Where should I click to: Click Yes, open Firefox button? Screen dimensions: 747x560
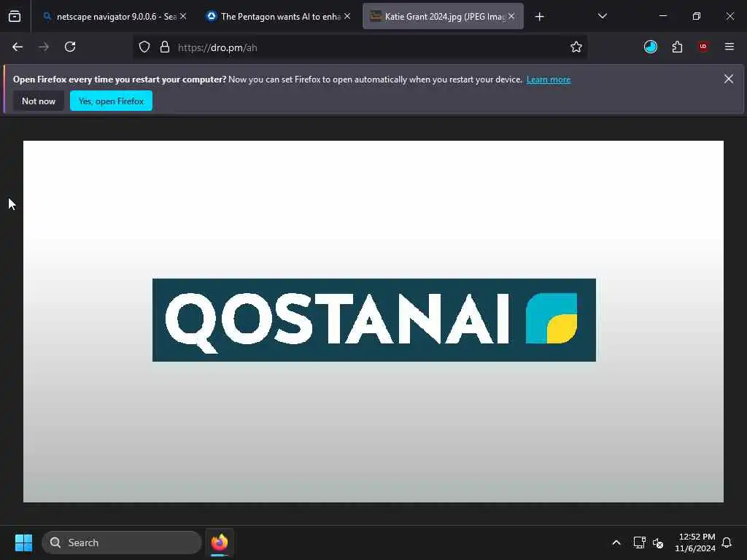pos(111,101)
